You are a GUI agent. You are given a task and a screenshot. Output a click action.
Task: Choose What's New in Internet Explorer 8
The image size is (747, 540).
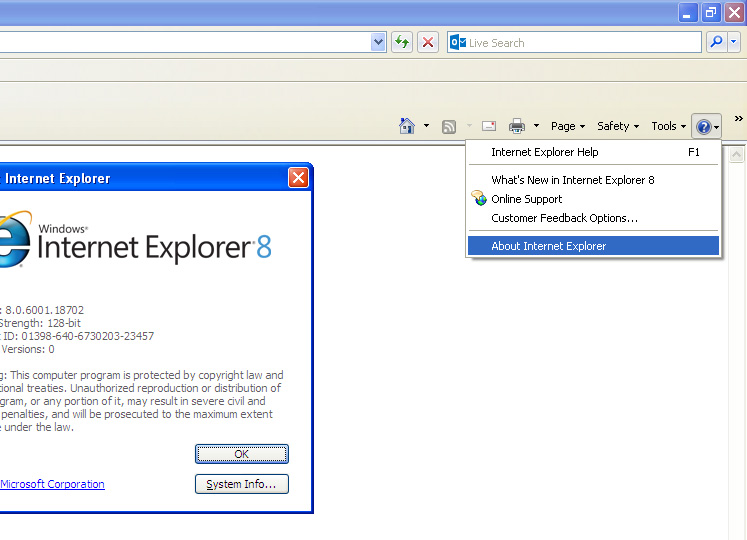coord(593,180)
